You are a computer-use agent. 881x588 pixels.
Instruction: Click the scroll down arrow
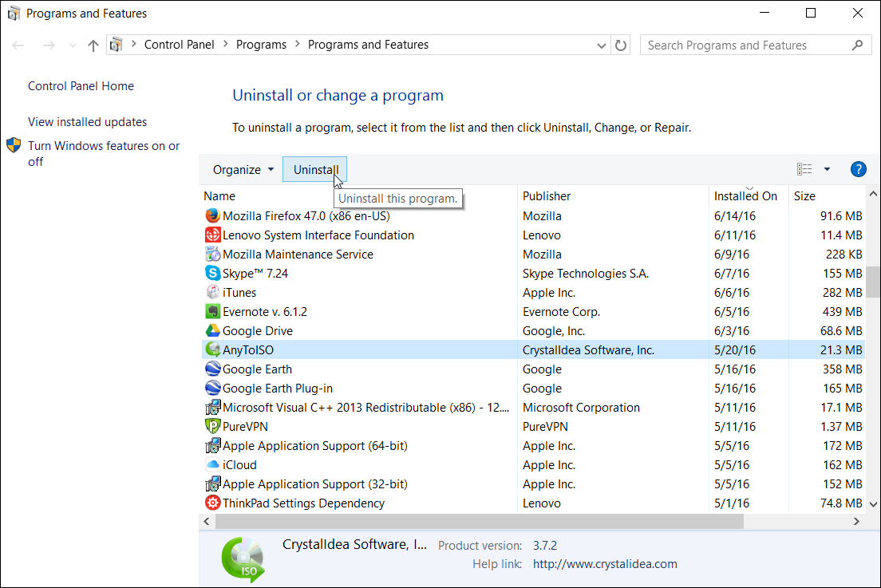pyautogui.click(x=872, y=504)
